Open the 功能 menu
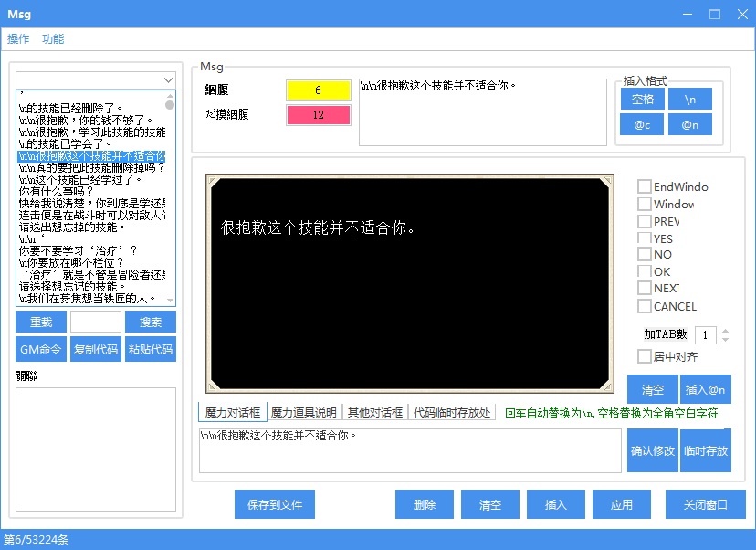 point(53,39)
